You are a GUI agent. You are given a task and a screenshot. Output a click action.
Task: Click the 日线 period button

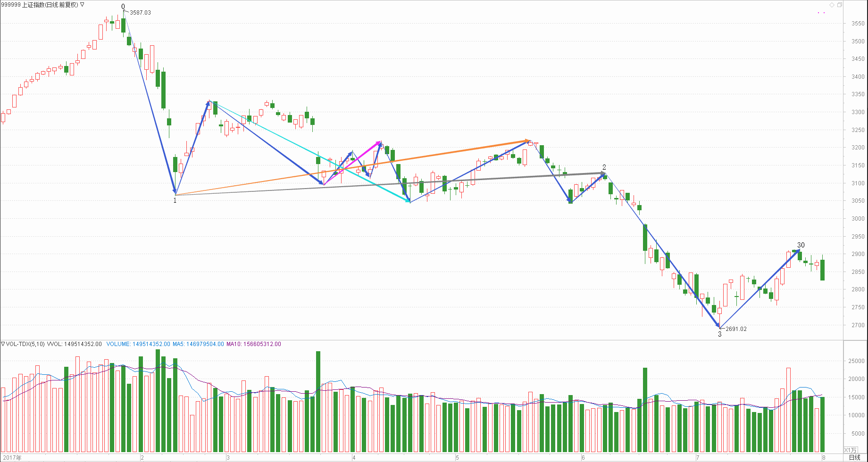tap(854, 457)
